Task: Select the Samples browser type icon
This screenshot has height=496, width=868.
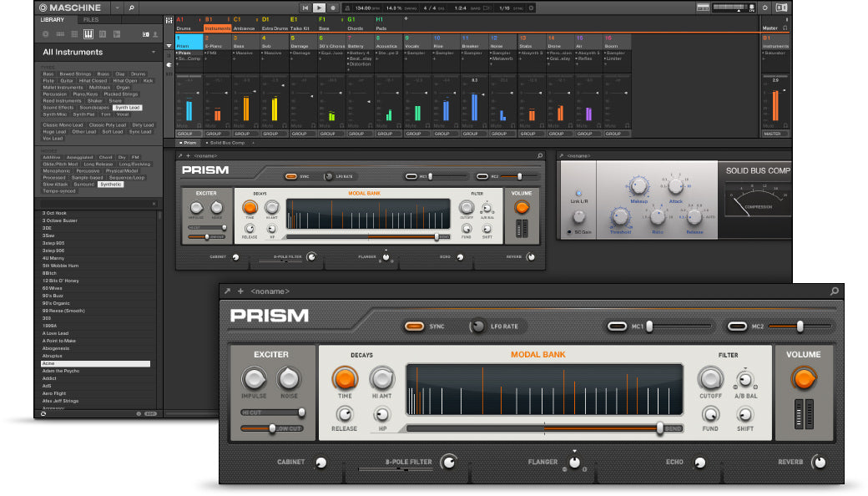Action: [x=117, y=34]
